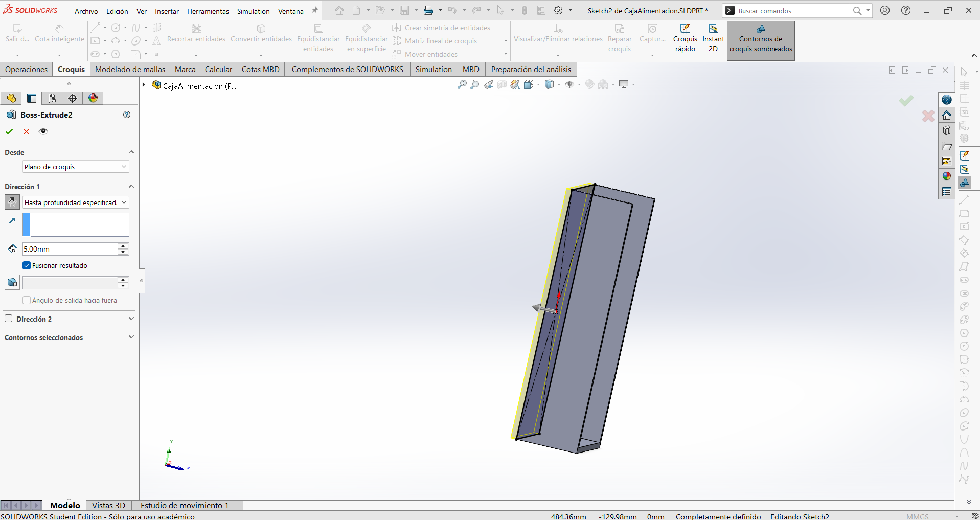Click Options gear icon in title bar

(559, 10)
